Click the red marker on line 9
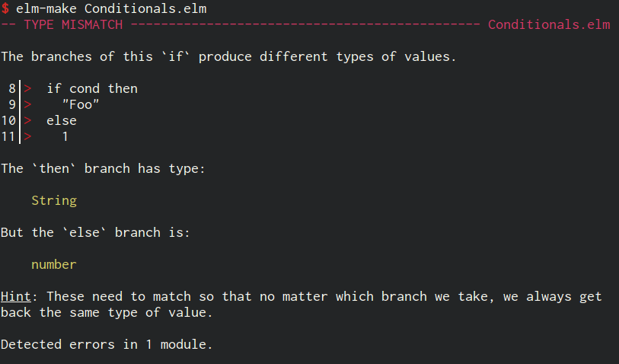 pyautogui.click(x=27, y=104)
